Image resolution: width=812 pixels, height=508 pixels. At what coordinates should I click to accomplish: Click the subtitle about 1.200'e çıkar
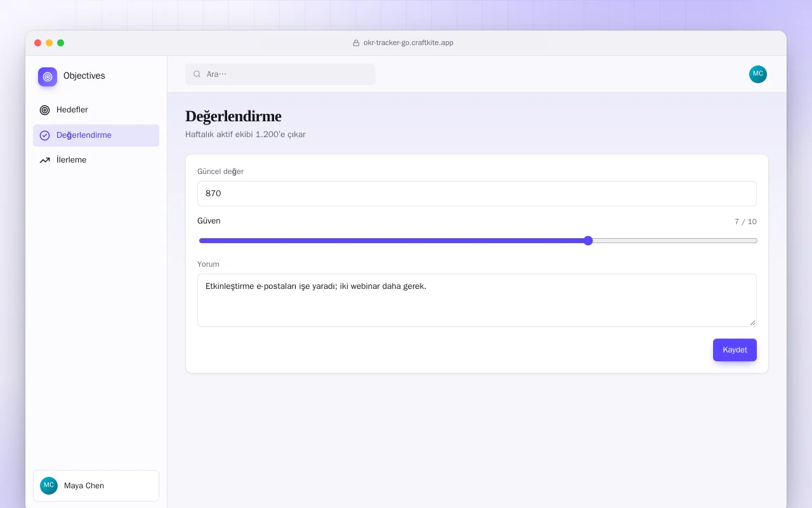246,135
